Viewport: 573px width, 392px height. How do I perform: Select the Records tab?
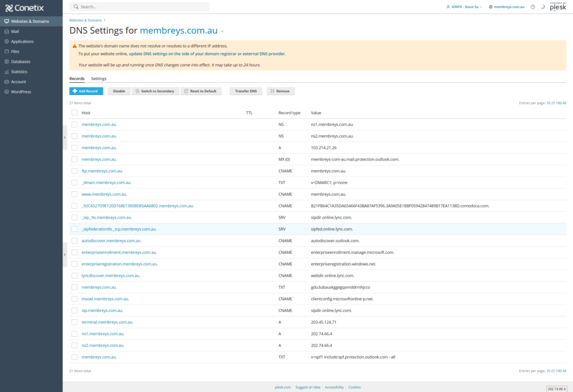coord(77,78)
